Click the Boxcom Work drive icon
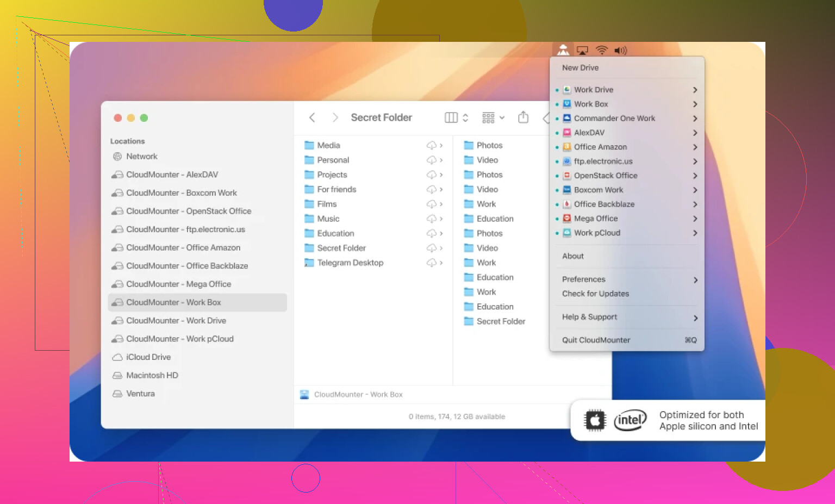The image size is (835, 504). tap(567, 190)
